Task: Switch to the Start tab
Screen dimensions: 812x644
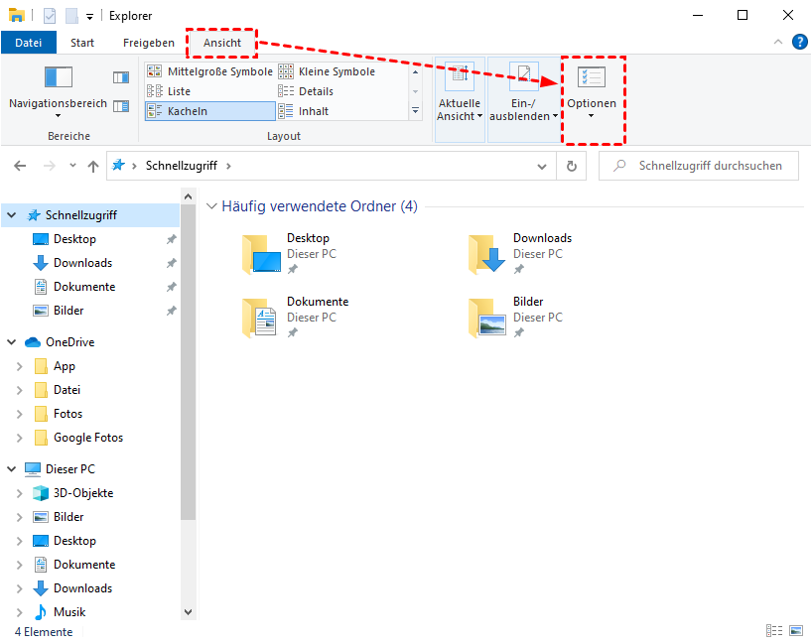Action: click(x=82, y=43)
